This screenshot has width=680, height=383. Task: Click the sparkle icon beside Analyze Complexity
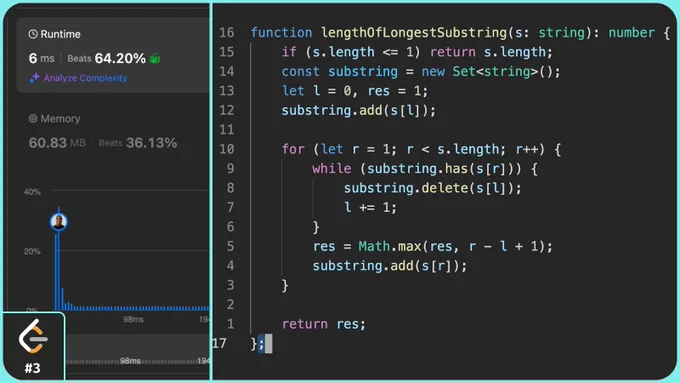34,78
